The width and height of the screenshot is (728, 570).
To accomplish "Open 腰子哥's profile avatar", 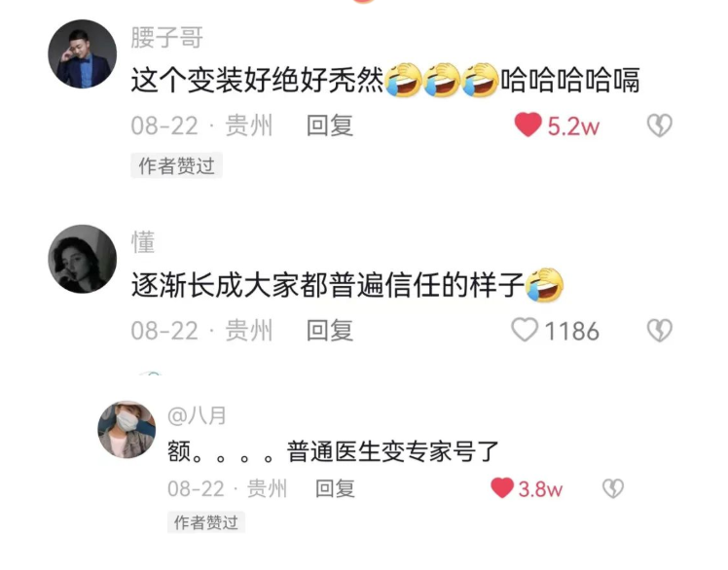I will pyautogui.click(x=82, y=53).
